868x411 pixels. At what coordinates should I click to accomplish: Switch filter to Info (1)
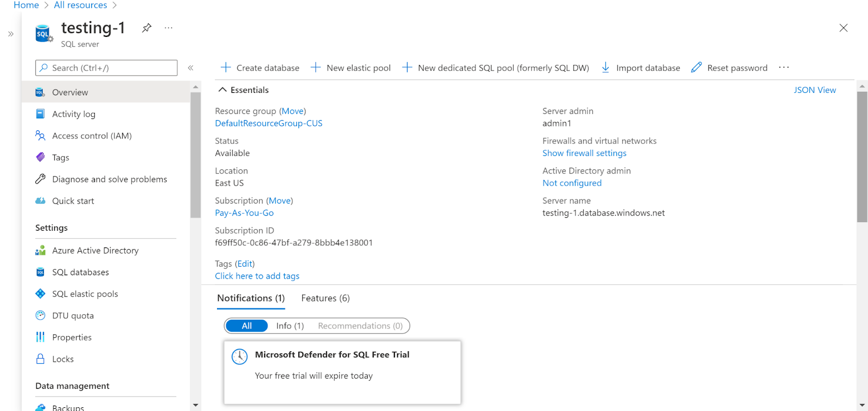(x=290, y=326)
